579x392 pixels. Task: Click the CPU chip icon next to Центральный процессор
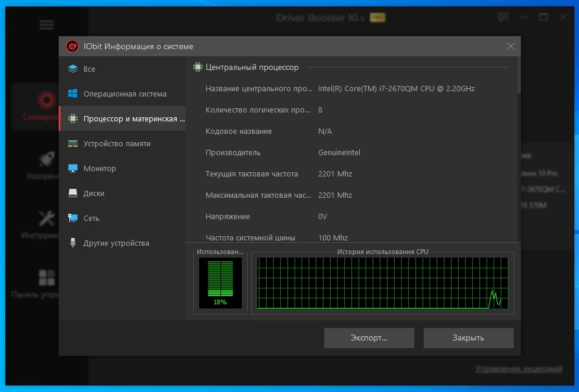(x=198, y=67)
